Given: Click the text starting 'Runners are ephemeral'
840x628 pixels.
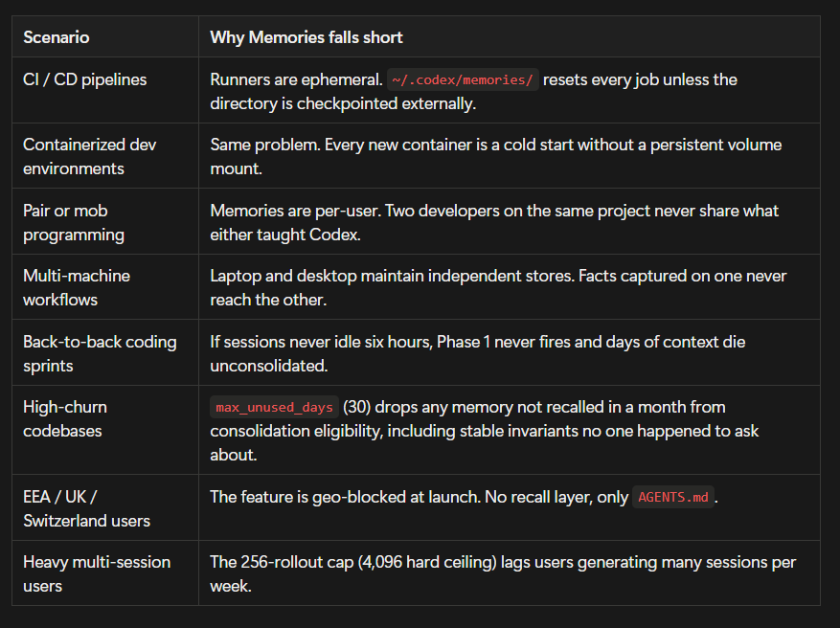Looking at the screenshot, I should 473,91.
